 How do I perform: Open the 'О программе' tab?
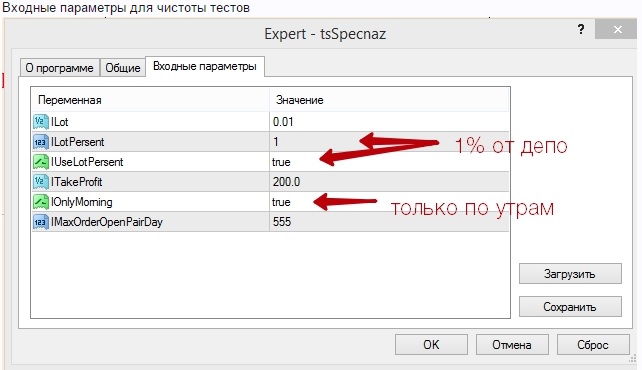[60, 68]
